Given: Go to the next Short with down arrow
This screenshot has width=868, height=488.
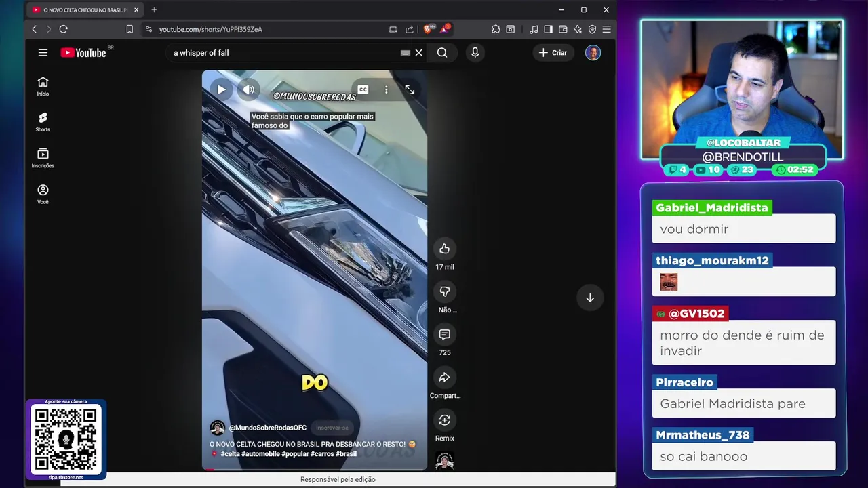Looking at the screenshot, I should pos(590,298).
